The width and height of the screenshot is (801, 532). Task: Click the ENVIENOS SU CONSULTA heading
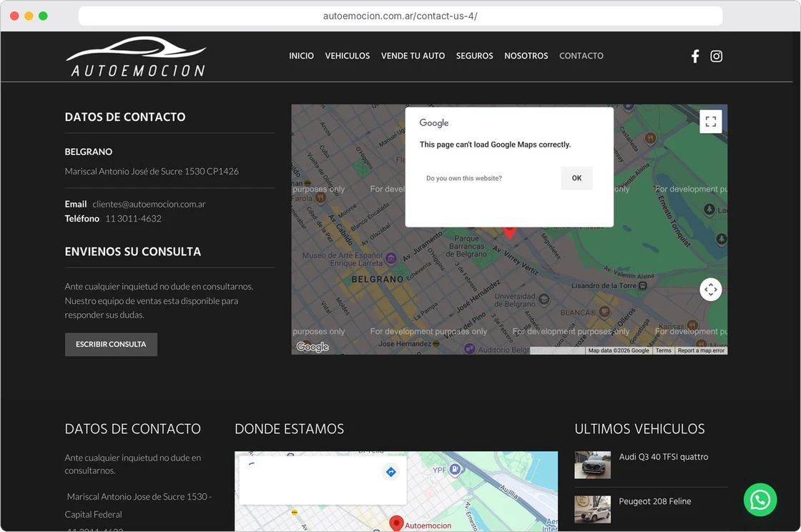tap(133, 252)
